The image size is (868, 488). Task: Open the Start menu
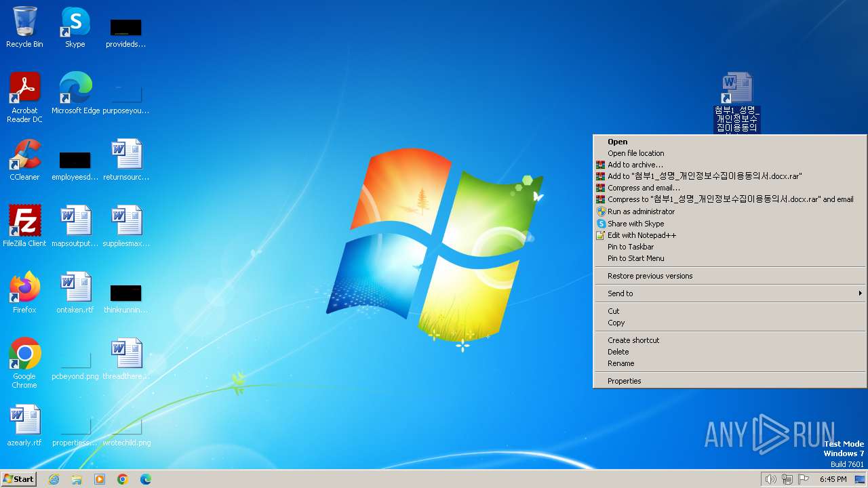coord(18,479)
